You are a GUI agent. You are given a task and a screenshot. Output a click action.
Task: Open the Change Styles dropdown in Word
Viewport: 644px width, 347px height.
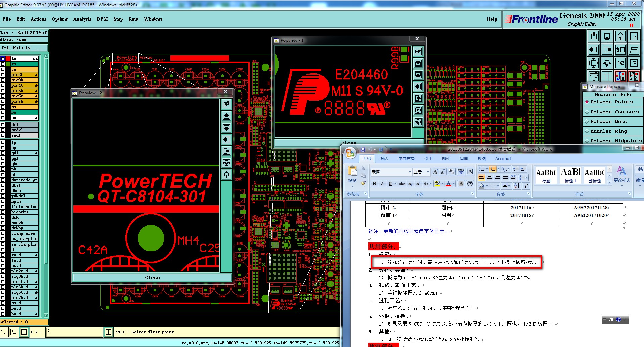[x=622, y=176]
